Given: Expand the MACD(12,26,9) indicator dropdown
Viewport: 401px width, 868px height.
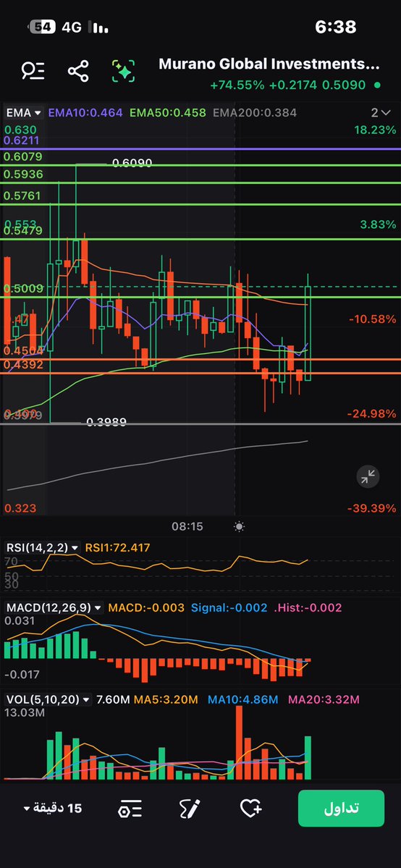Looking at the screenshot, I should pyautogui.click(x=54, y=607).
